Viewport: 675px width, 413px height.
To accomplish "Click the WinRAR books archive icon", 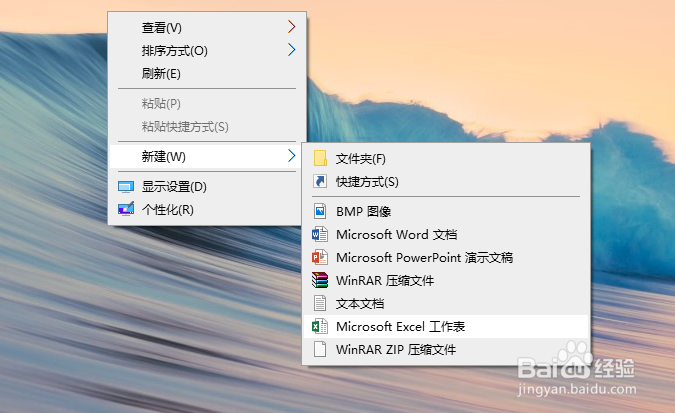I will 320,280.
